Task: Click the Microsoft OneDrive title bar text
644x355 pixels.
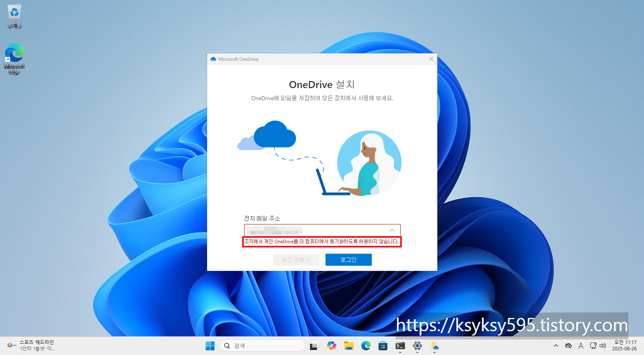Action: (238, 59)
